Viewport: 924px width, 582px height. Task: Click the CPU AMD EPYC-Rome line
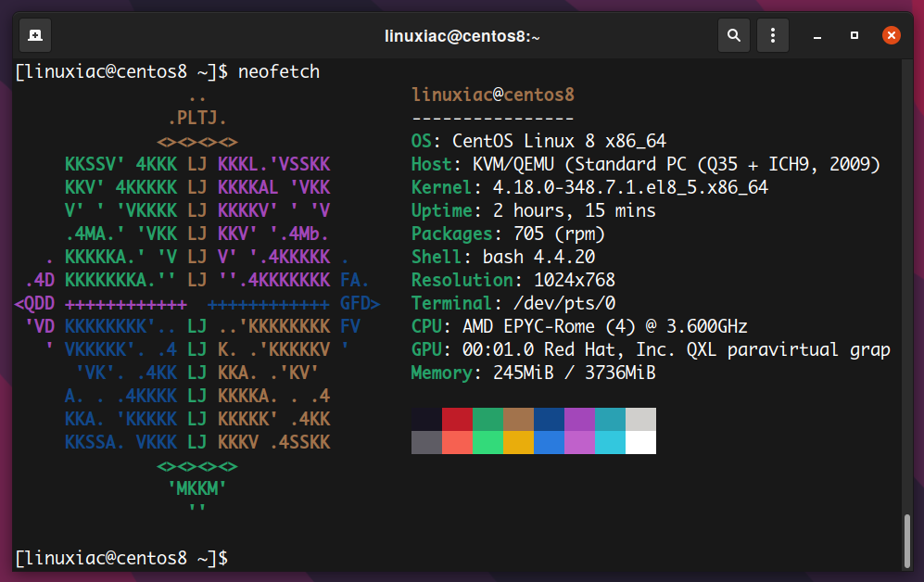pyautogui.click(x=579, y=326)
